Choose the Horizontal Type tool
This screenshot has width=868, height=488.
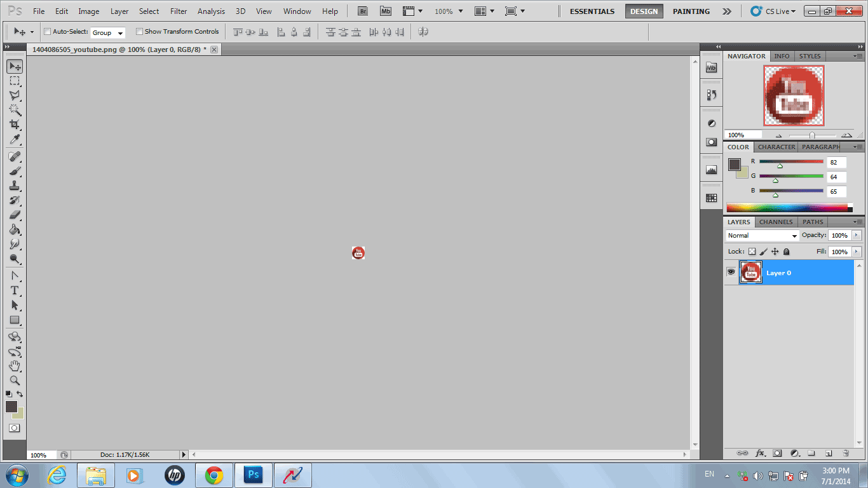pos(14,290)
